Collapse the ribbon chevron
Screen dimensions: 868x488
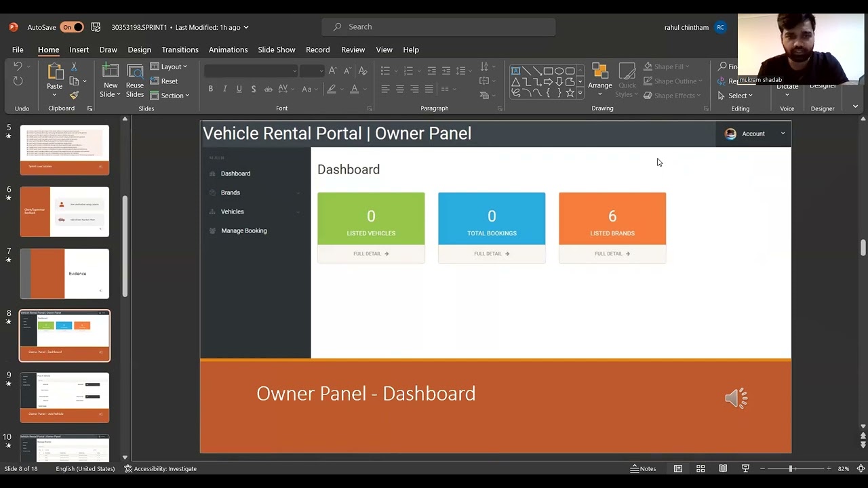pyautogui.click(x=855, y=106)
